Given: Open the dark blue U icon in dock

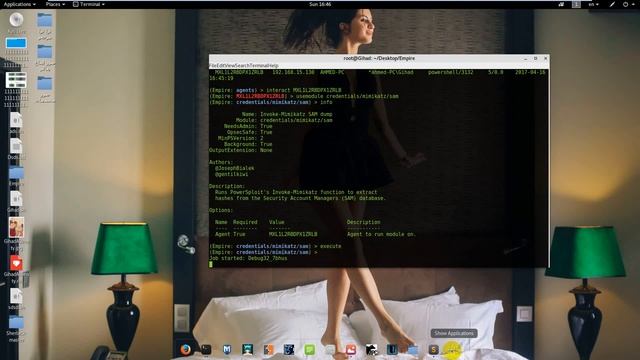Looking at the screenshot, I should coord(392,349).
